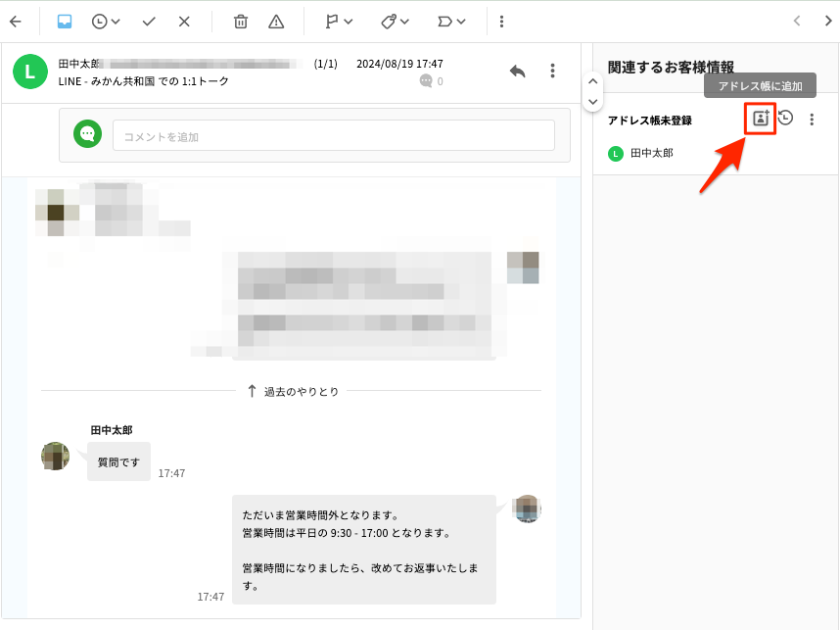
Task: Click the X icon in the toolbar
Action: (184, 21)
